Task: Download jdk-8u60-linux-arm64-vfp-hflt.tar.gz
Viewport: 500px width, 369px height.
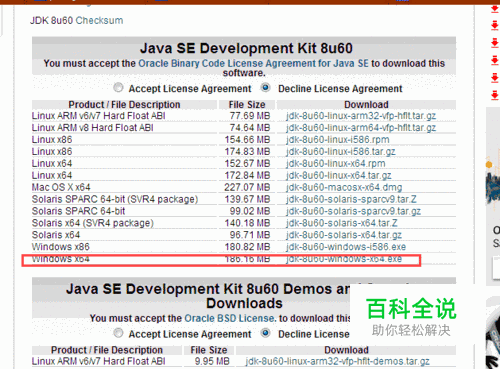Action: pos(361,128)
